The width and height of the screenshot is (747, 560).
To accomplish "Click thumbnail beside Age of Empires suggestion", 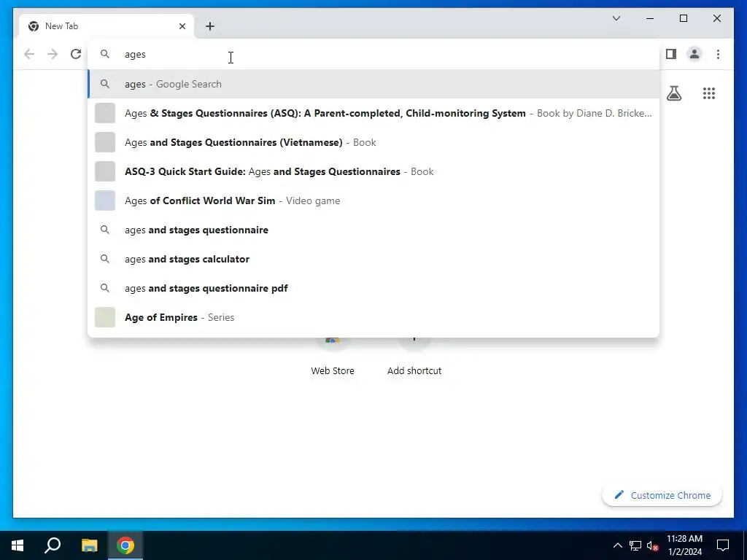I will point(105,317).
